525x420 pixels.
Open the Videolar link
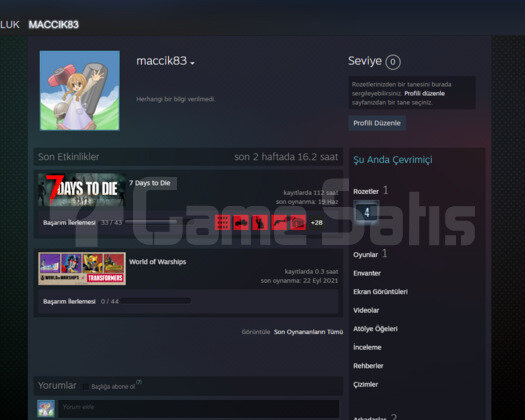366,310
